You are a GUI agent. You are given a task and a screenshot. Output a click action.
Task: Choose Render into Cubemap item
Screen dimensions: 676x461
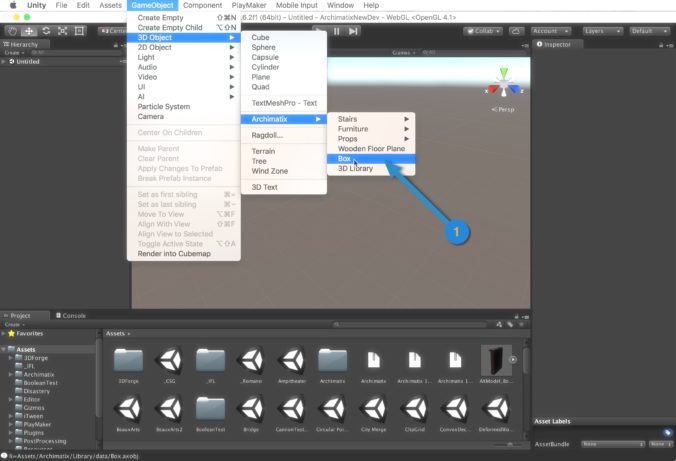click(x=184, y=254)
